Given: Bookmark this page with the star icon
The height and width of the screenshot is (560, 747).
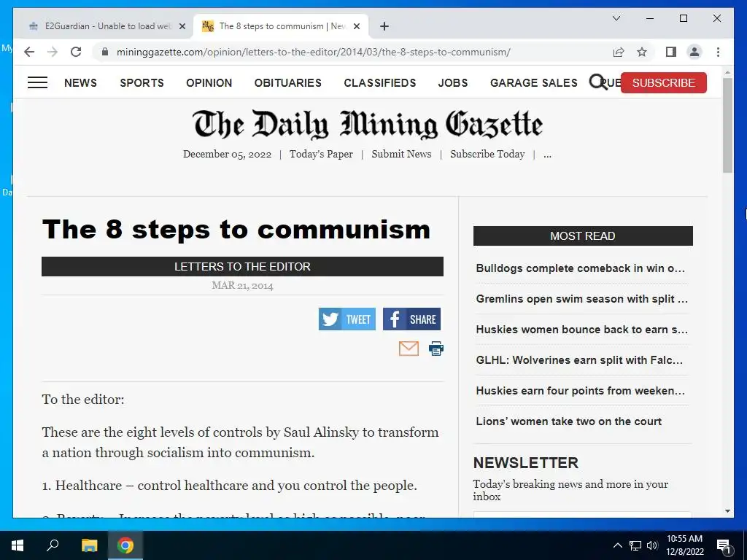Looking at the screenshot, I should (x=642, y=52).
